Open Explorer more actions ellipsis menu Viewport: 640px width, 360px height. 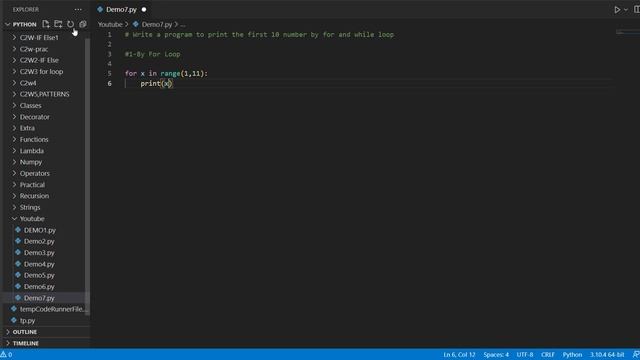click(78, 9)
